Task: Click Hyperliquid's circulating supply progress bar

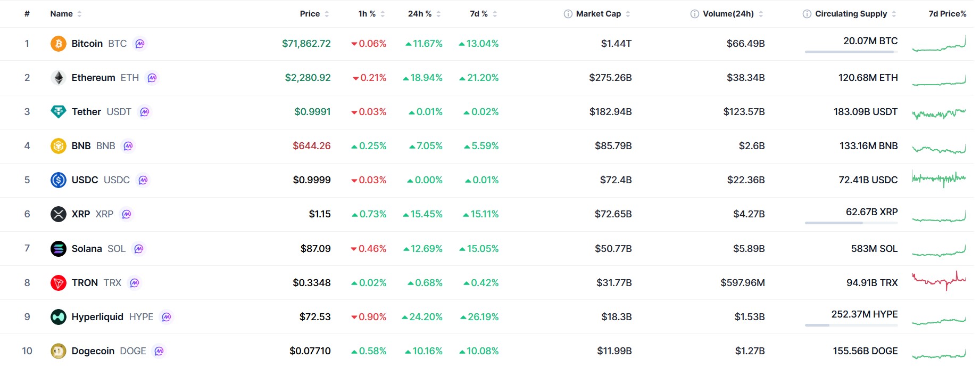Action: [x=851, y=325]
